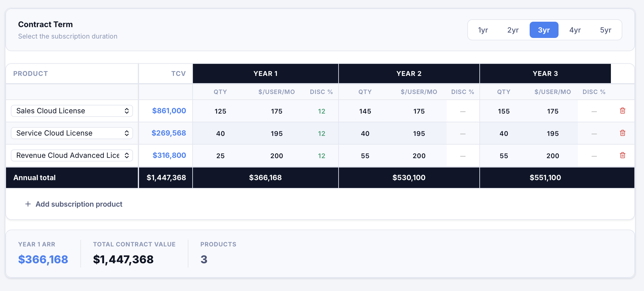
Task: Edit Sales Cloud Year 1 discount 12
Action: point(321,111)
